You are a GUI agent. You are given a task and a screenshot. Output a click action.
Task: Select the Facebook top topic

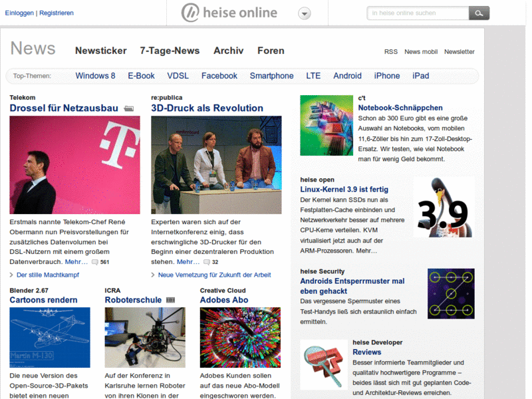click(219, 76)
